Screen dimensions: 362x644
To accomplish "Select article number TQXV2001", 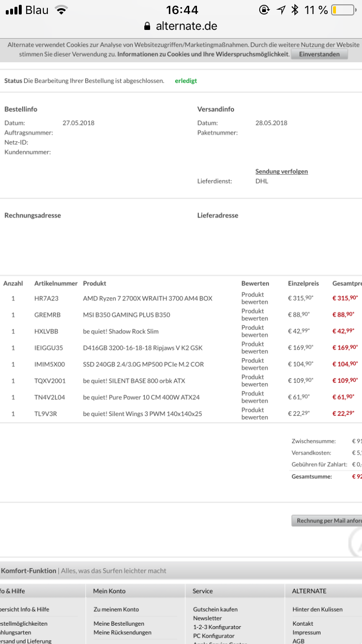I will pyautogui.click(x=50, y=380).
